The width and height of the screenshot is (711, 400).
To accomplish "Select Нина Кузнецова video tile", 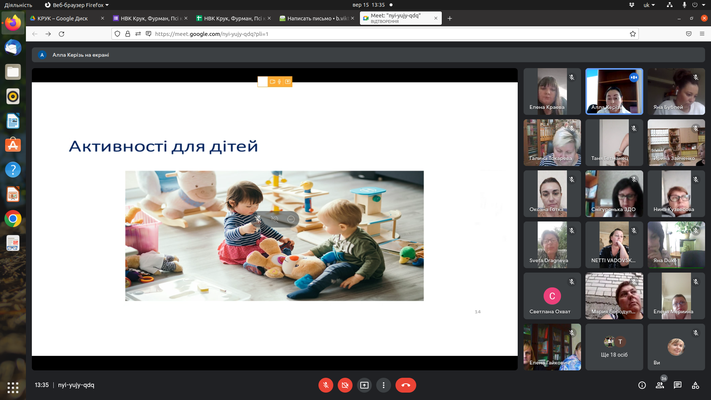I will (x=676, y=194).
